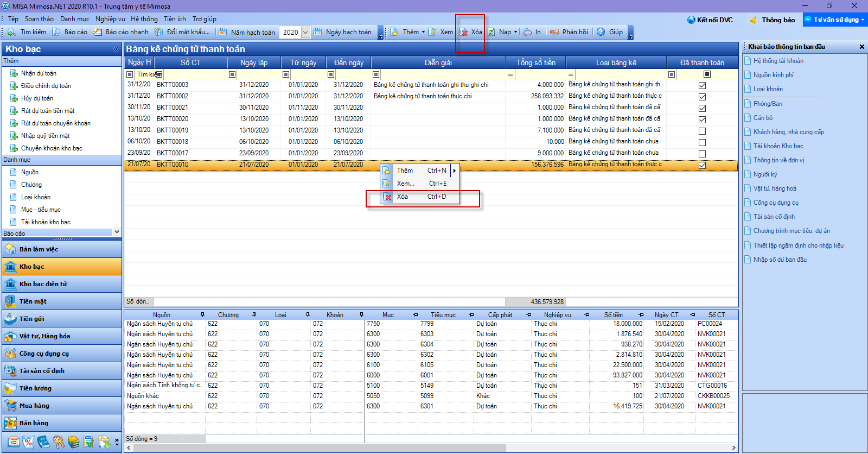868x454 pixels.
Task: Check Đã thanh toán box for BKTT00017
Action: coord(702,154)
